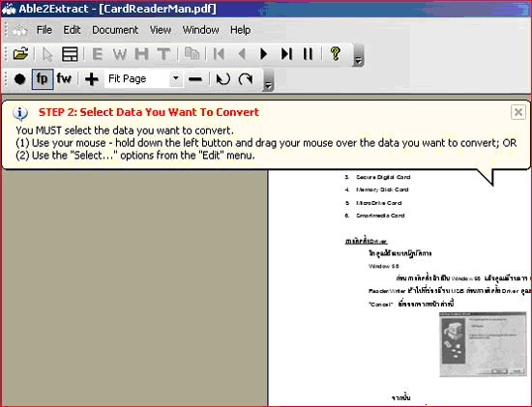Expand the top toolbar overflow options
This screenshot has width=532, height=407.
(358, 55)
